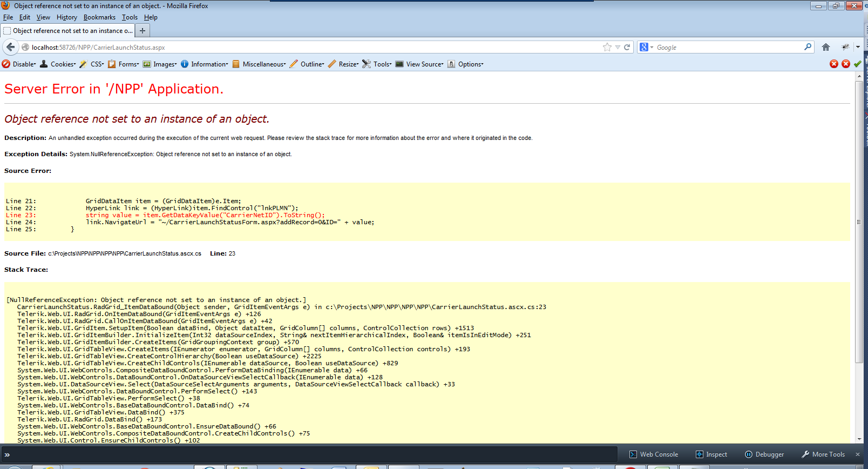
Task: Open the History menu
Action: [x=67, y=17]
